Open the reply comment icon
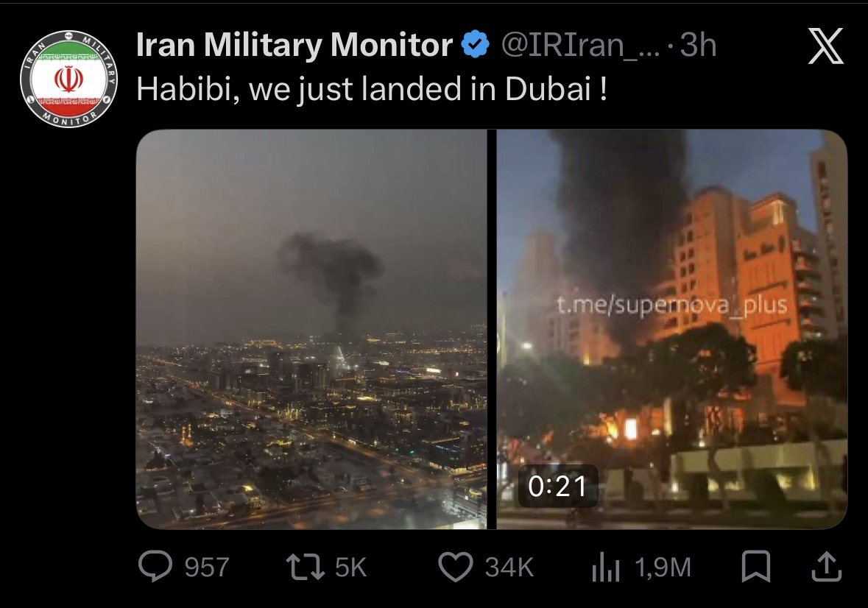Viewport: 868px width, 608px height. [155, 567]
